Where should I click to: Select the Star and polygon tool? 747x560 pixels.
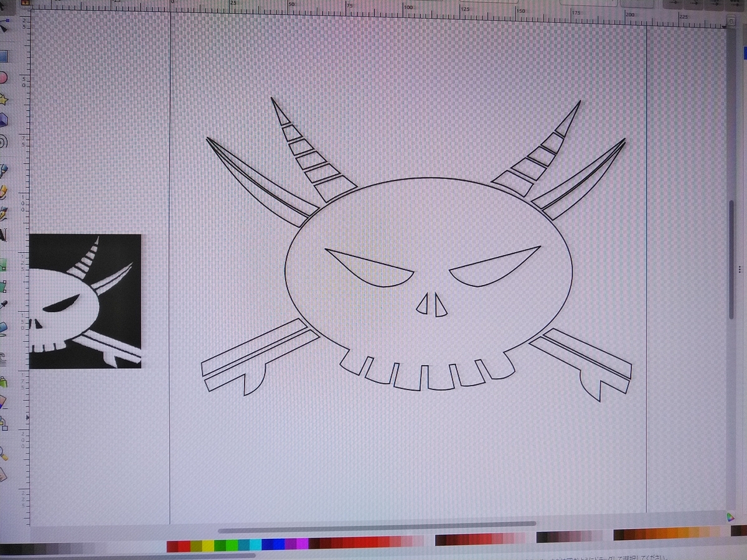click(3, 99)
